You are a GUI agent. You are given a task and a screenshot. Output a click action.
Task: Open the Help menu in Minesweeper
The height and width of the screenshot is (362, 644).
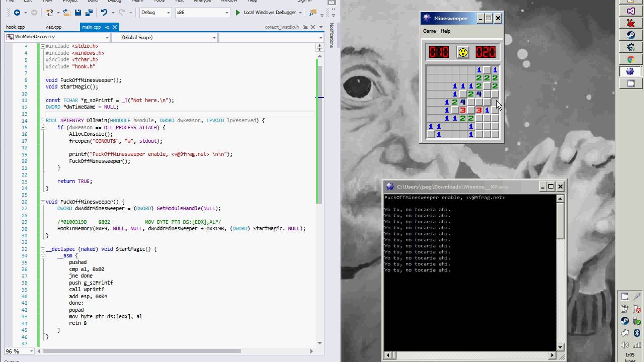tap(445, 31)
